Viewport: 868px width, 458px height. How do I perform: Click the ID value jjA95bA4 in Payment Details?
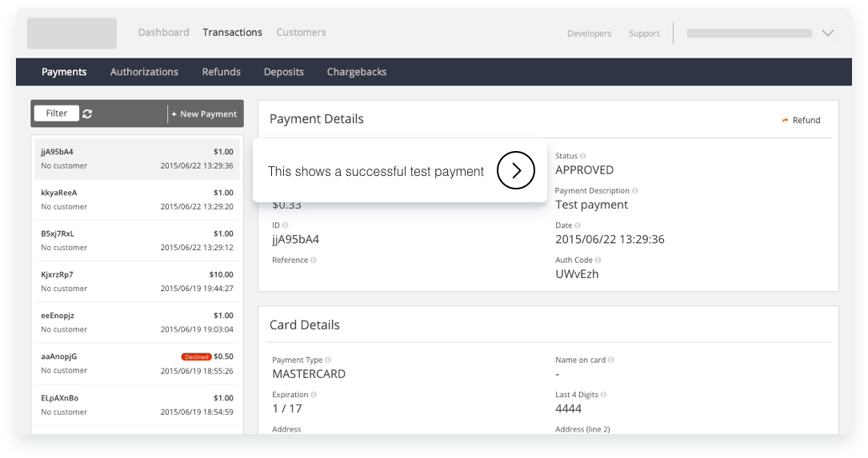click(x=296, y=240)
